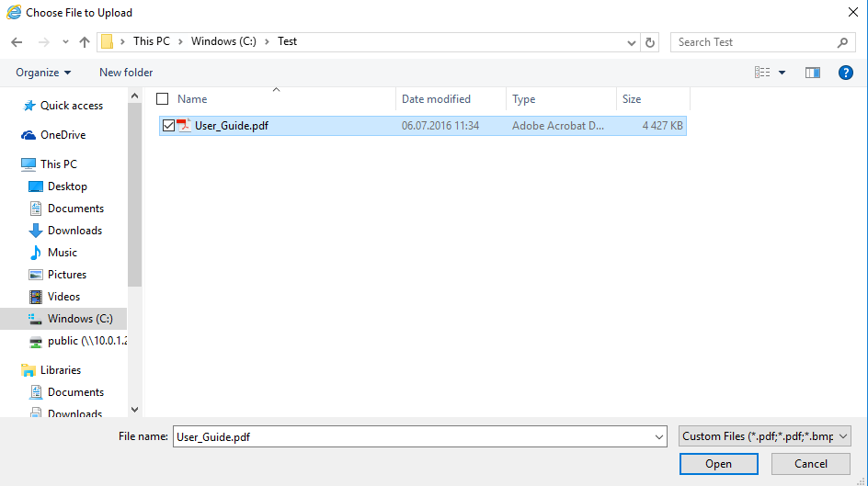
Task: Select Downloads under This PC
Action: tap(74, 231)
